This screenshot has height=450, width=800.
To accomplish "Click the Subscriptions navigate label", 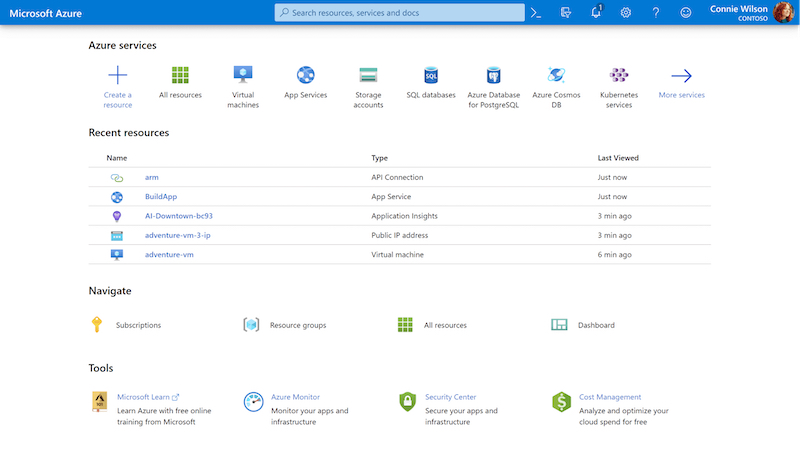I will coord(138,325).
